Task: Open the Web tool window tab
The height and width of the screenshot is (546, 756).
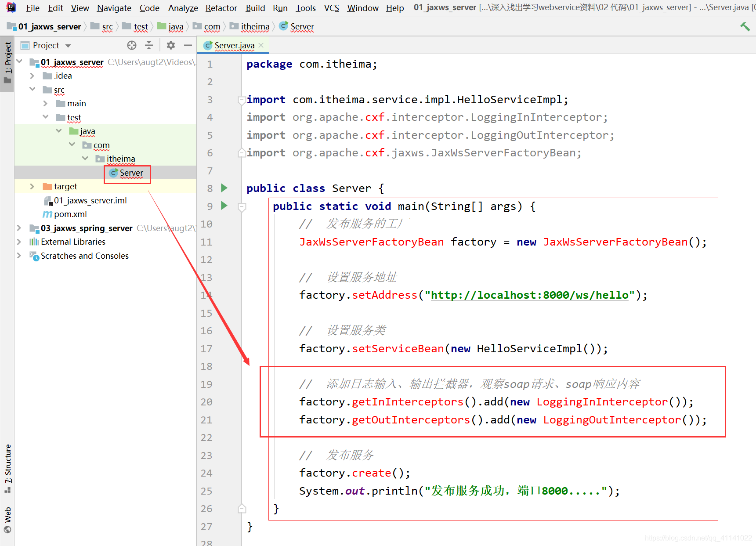Action: tap(7, 520)
